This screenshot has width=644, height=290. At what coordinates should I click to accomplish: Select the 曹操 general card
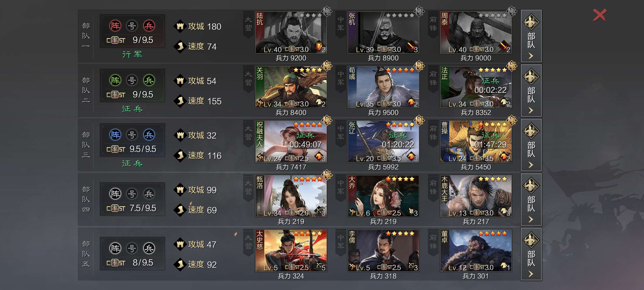476,142
